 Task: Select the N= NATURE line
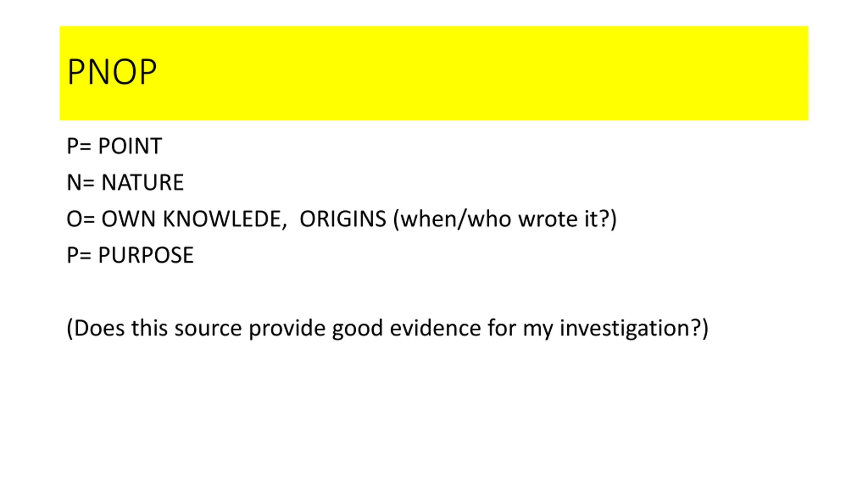click(x=125, y=182)
